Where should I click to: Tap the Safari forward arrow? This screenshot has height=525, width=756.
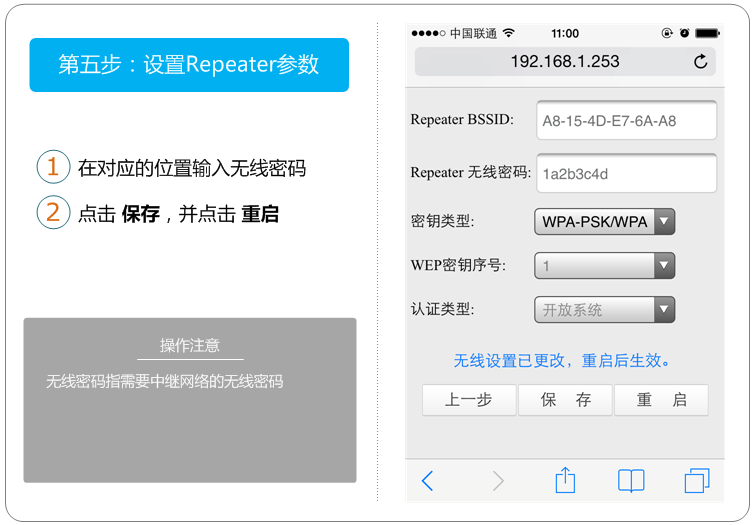497,481
